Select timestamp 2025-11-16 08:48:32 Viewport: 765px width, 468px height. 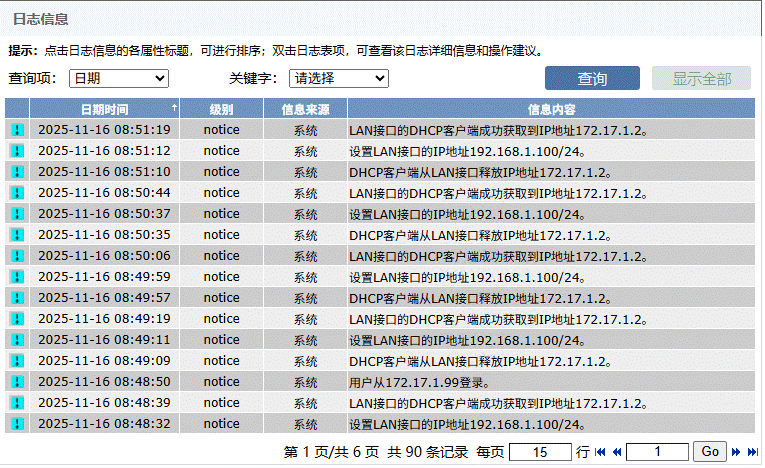point(104,424)
